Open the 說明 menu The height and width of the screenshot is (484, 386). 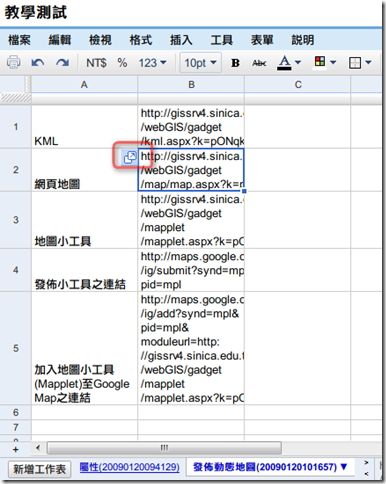[x=303, y=40]
